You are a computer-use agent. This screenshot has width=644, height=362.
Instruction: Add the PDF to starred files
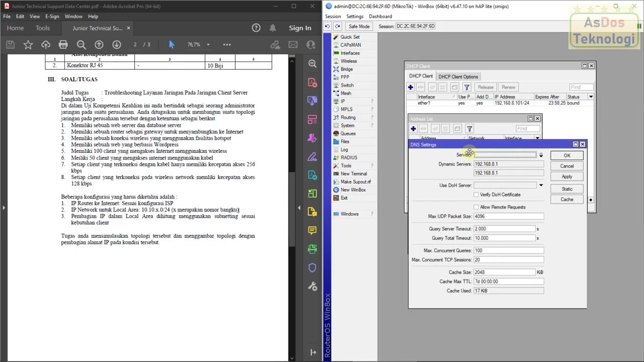pos(28,45)
